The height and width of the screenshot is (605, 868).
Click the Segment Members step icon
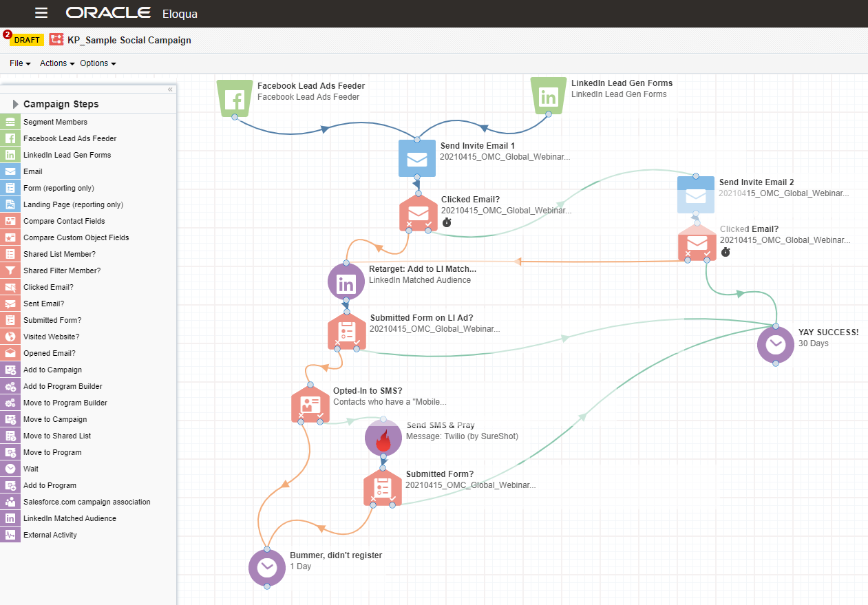click(10, 122)
